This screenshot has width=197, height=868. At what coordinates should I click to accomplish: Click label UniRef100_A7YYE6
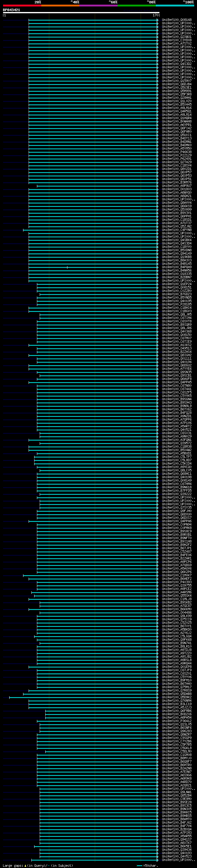click(x=177, y=369)
